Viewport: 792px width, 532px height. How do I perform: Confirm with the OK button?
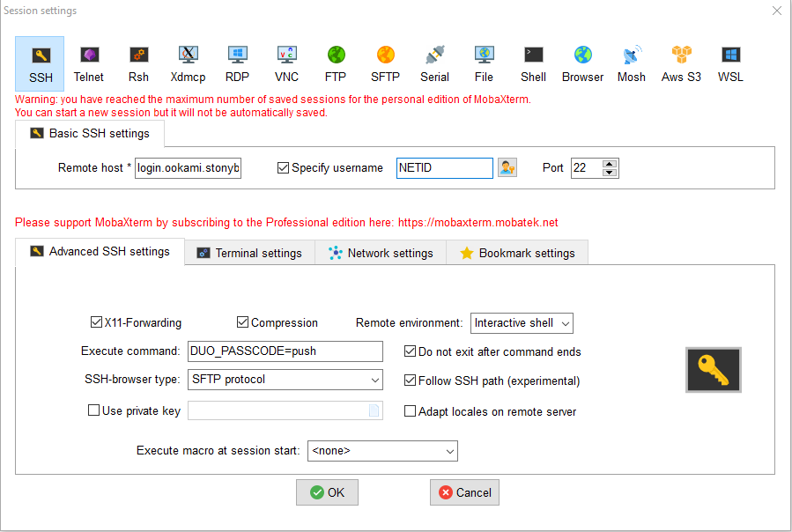click(x=328, y=492)
